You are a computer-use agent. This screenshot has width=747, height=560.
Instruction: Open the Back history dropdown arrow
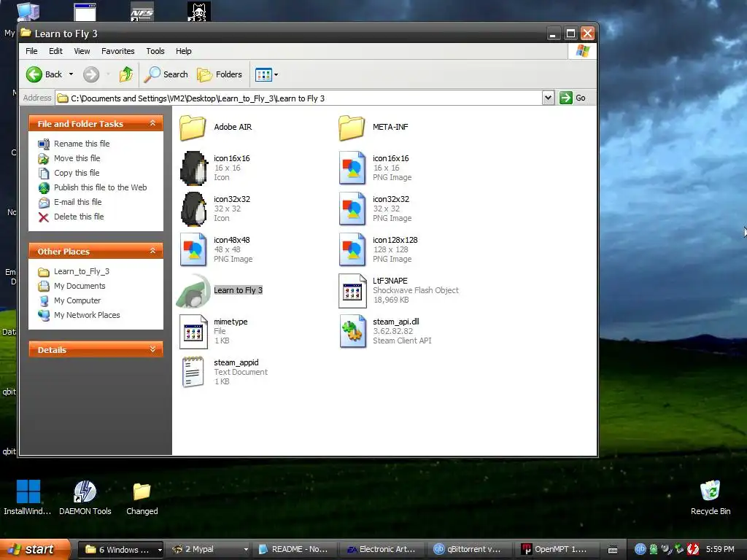(71, 74)
